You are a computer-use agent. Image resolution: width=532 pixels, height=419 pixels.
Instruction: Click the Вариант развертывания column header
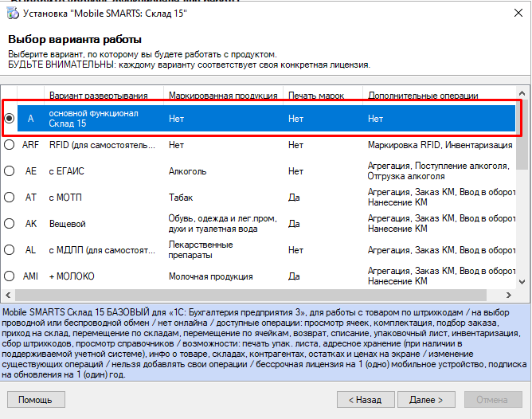[100, 96]
